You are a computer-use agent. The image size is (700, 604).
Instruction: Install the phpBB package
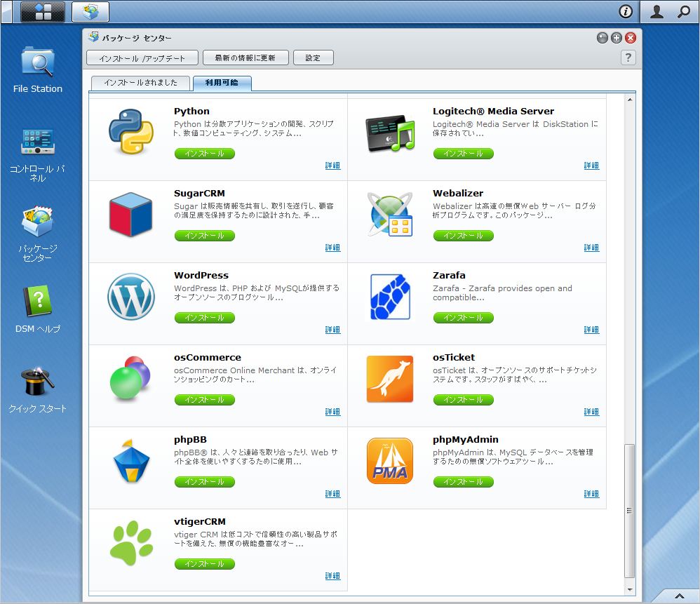coord(205,482)
